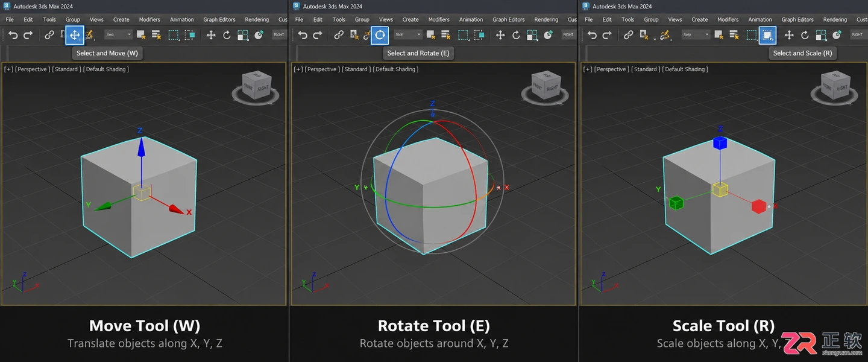Unlink Selection icon in Rotate Tool panel
This screenshot has height=362, width=868.
[354, 35]
